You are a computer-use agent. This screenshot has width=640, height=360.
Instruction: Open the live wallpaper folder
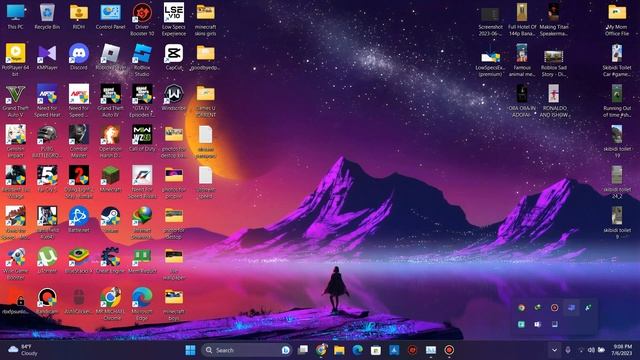pos(174,263)
